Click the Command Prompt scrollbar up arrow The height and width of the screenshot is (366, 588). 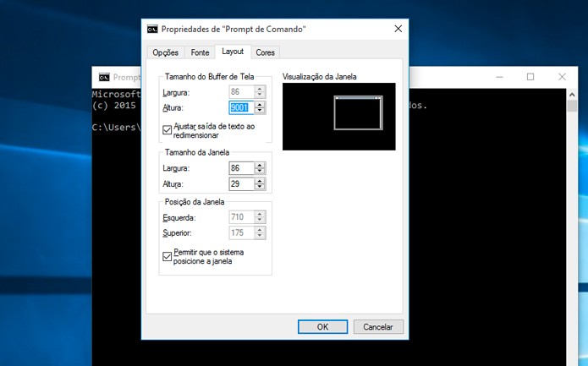point(572,95)
